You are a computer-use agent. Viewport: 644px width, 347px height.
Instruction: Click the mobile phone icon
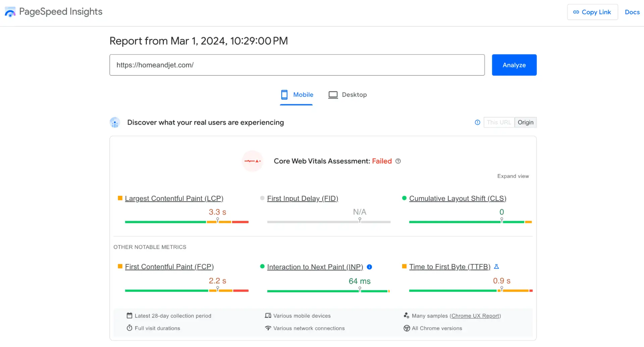284,95
